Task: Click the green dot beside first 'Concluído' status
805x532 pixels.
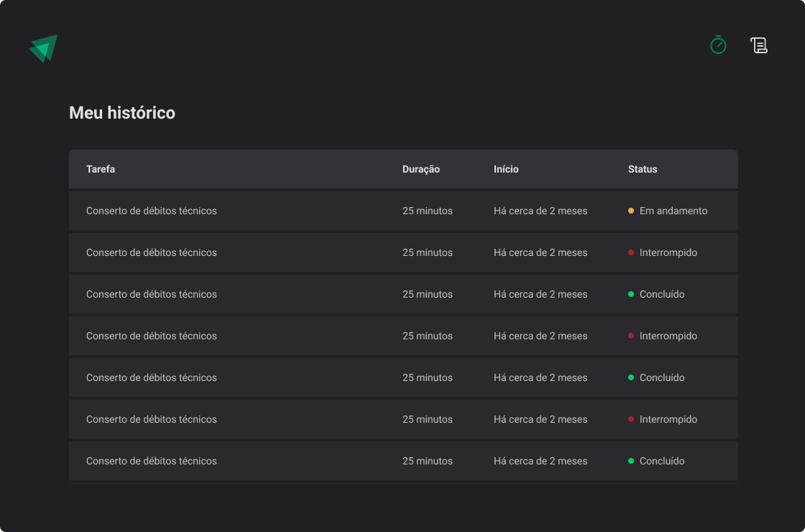Action: [x=630, y=294]
